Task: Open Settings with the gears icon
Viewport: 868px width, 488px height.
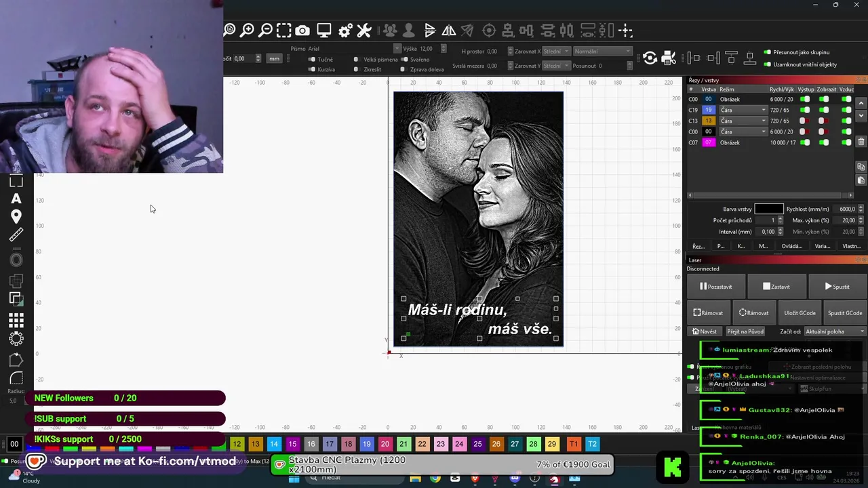Action: coord(345,30)
